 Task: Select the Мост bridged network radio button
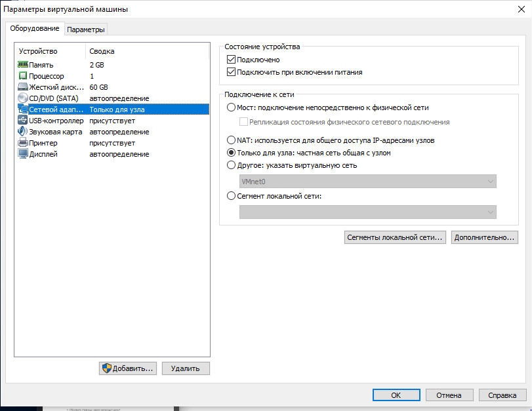[x=231, y=108]
